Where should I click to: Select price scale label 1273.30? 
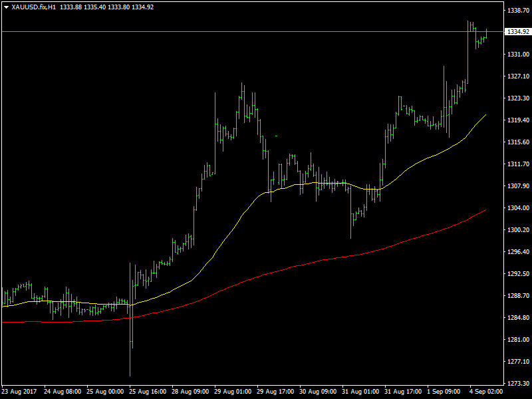518,384
